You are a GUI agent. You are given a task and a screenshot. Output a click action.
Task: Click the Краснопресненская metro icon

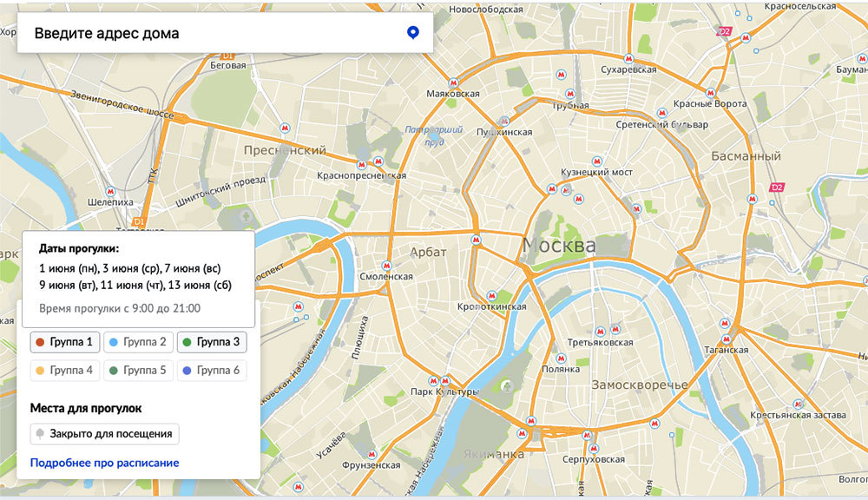(x=378, y=162)
